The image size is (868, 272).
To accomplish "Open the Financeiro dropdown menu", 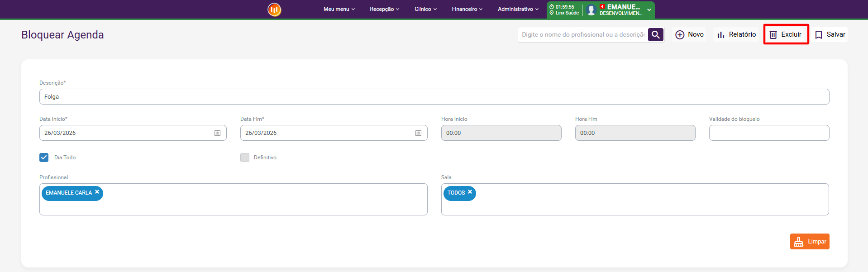I will coord(467,9).
